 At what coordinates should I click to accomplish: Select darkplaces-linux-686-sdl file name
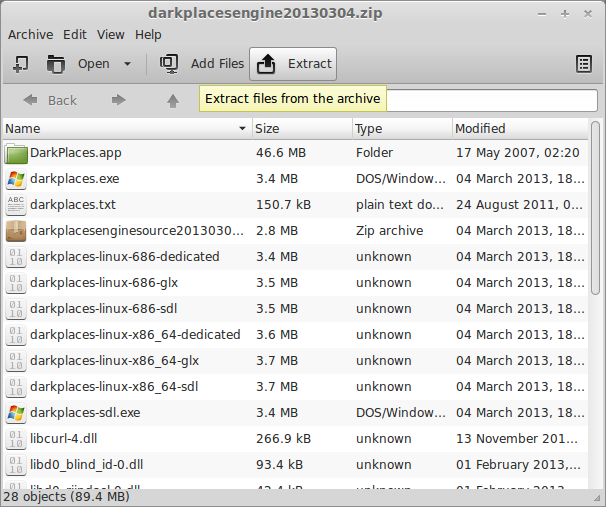pyautogui.click(x=104, y=309)
